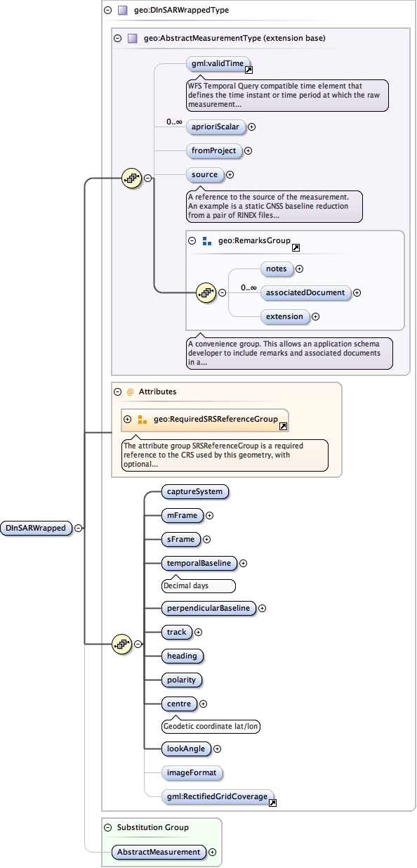The image size is (417, 868).
Task: Collapse the Attributes section
Action: [x=117, y=391]
